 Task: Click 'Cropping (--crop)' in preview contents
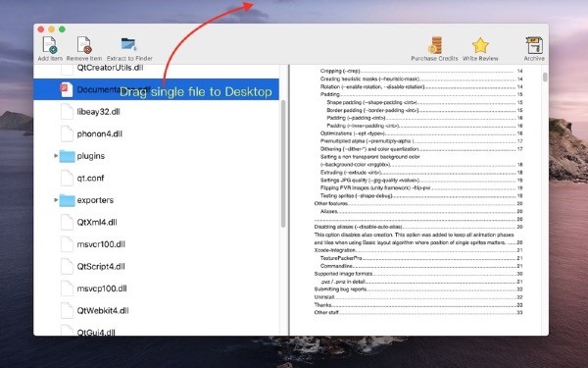coord(340,71)
